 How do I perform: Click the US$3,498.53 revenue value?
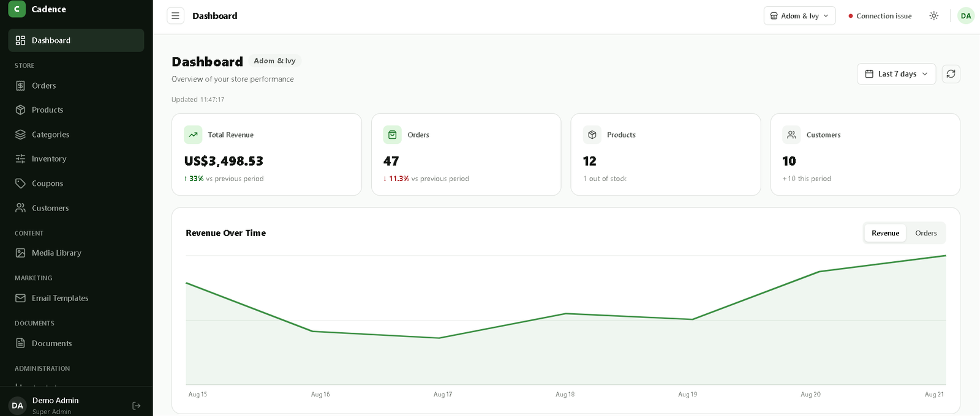click(x=224, y=161)
